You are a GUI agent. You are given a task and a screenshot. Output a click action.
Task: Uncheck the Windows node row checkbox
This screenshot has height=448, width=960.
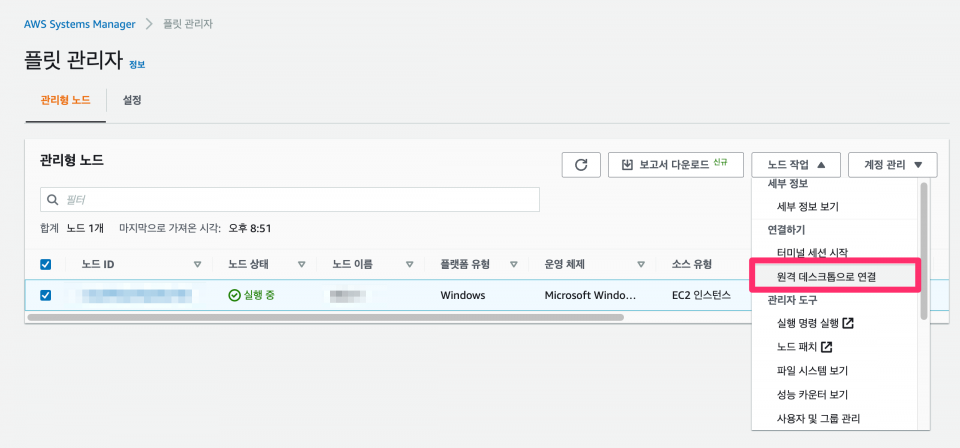coord(45,296)
